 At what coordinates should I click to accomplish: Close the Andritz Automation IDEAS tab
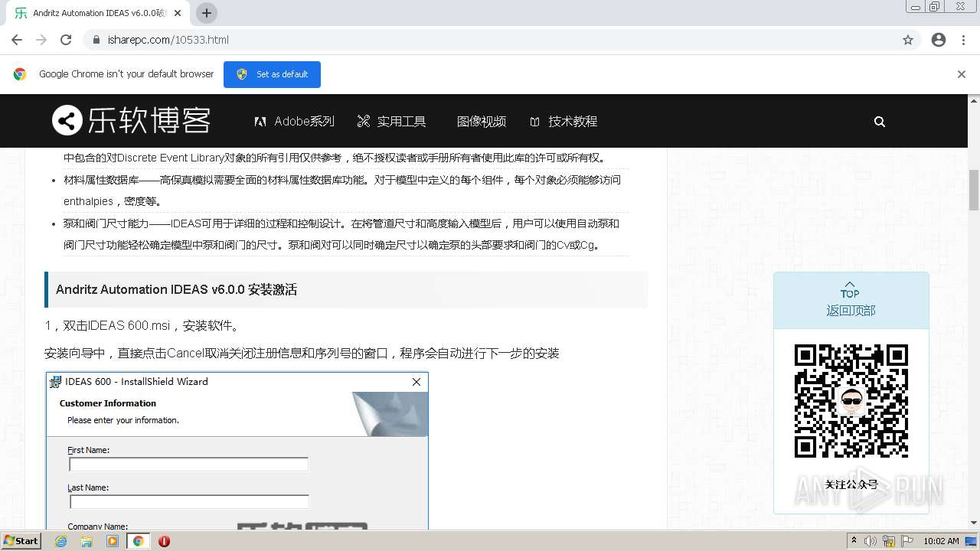[x=178, y=13]
